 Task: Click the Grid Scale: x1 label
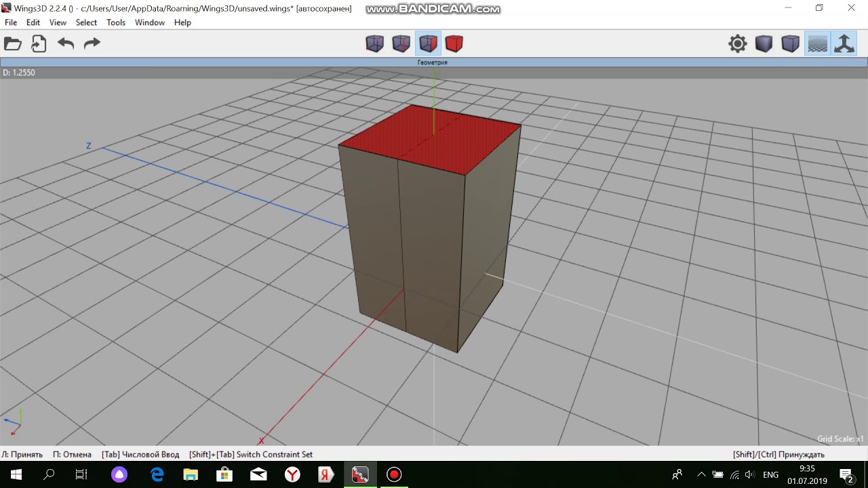(x=840, y=439)
